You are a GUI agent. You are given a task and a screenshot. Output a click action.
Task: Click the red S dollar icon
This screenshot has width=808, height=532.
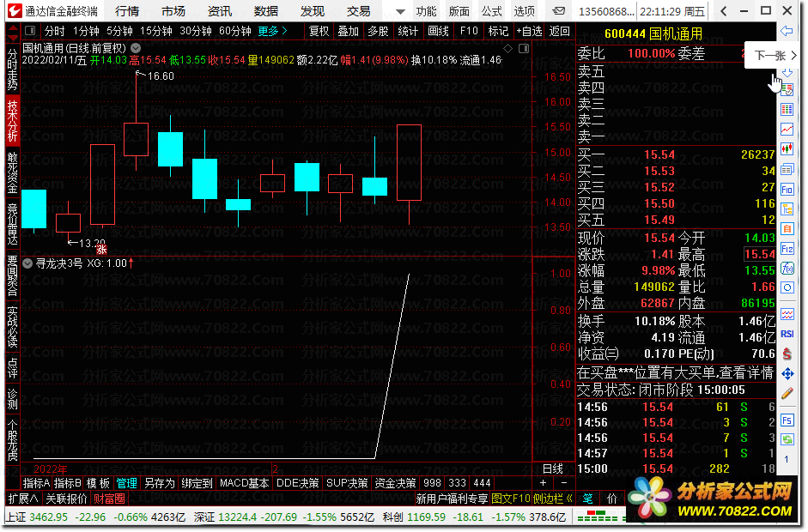pyautogui.click(x=787, y=354)
